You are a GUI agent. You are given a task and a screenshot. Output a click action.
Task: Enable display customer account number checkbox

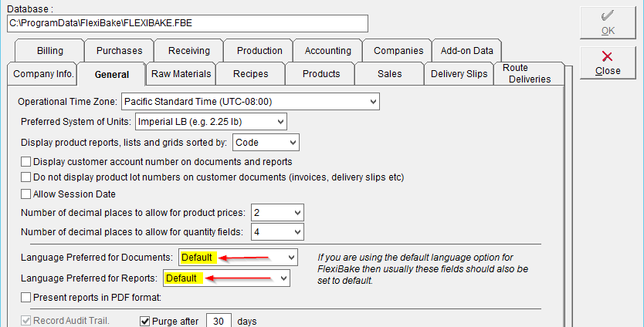pos(26,162)
